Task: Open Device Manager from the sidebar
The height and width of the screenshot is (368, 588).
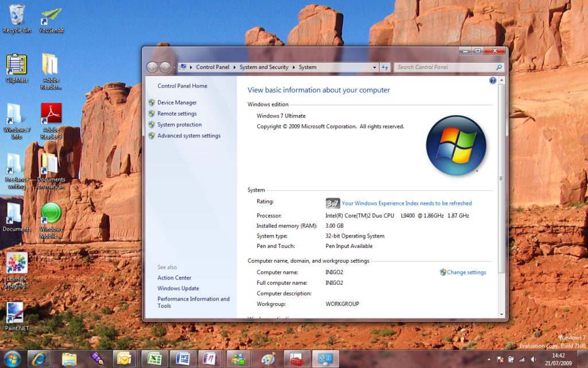Action: (x=177, y=102)
